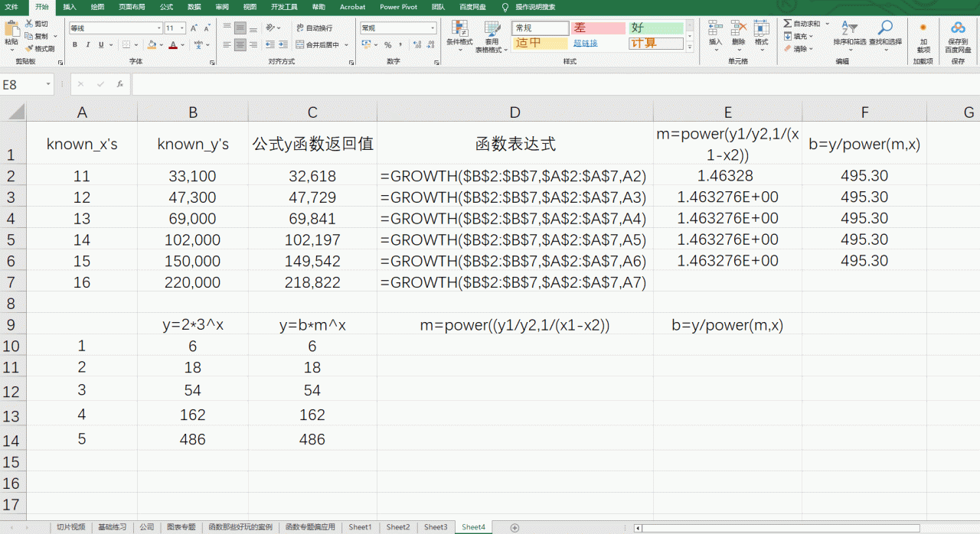Click the increase indent icon

(x=284, y=45)
